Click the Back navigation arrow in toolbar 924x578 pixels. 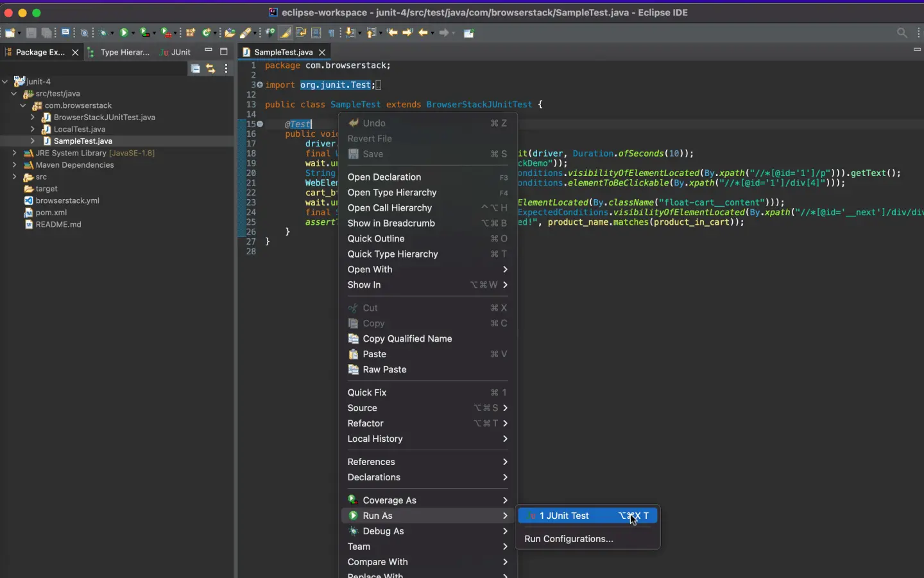423,33
